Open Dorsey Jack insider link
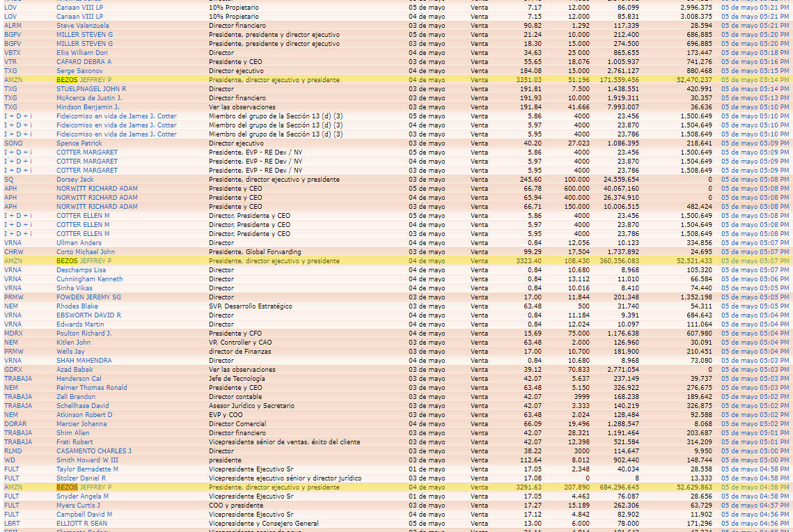Screen dimensions: 793x532 [74, 179]
